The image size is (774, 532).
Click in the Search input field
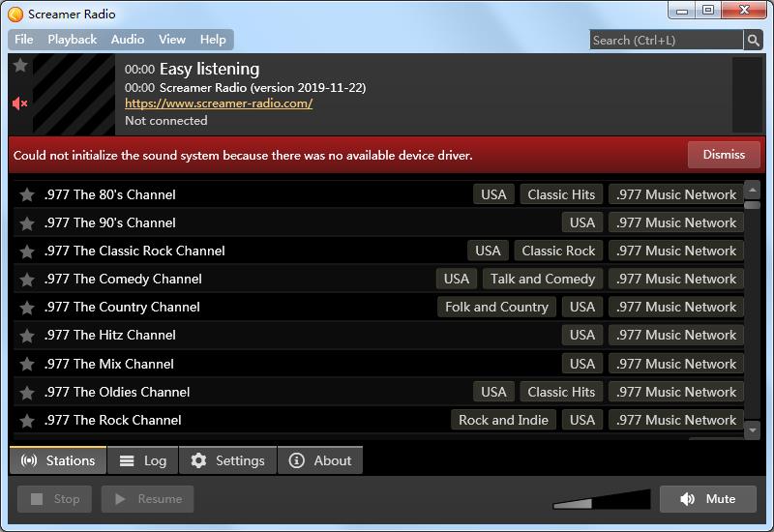(666, 40)
